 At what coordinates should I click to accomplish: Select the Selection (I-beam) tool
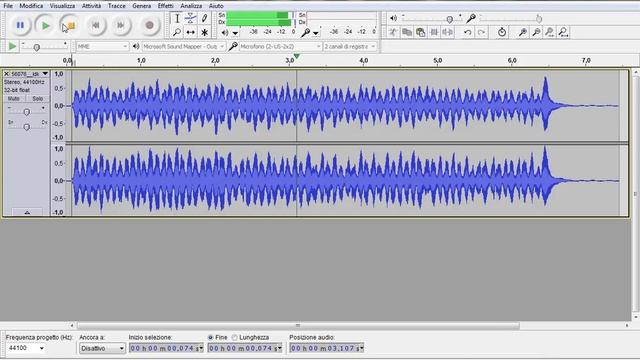pyautogui.click(x=177, y=18)
